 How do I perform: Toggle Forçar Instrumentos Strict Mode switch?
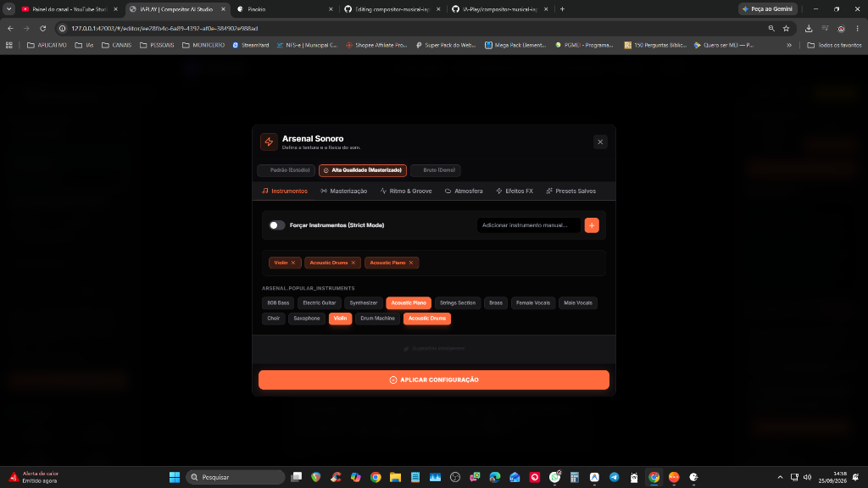click(277, 225)
